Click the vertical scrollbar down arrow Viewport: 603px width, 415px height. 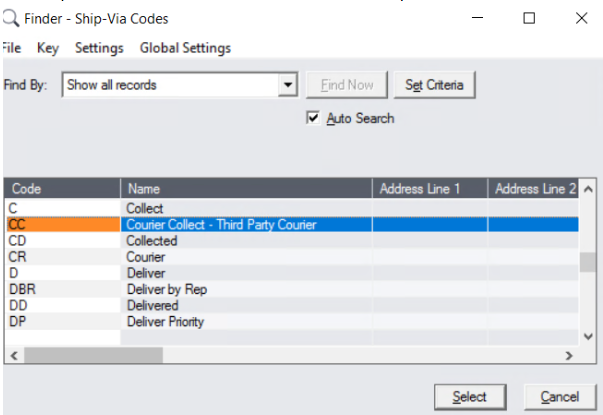click(589, 338)
